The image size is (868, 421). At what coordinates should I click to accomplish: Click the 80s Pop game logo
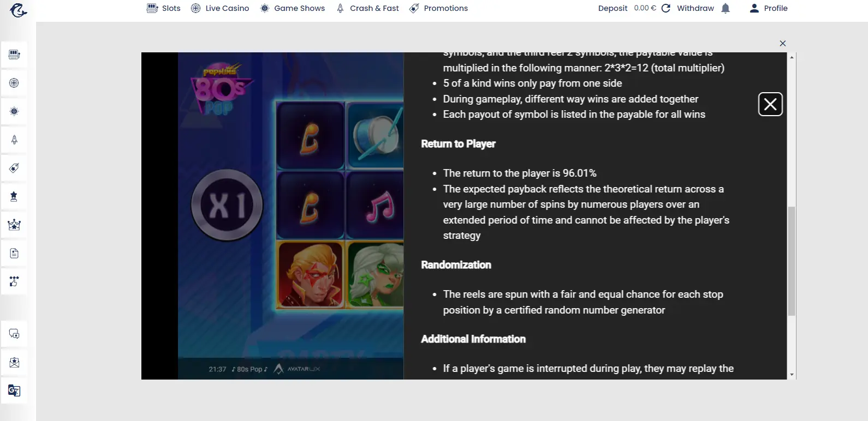click(x=221, y=89)
